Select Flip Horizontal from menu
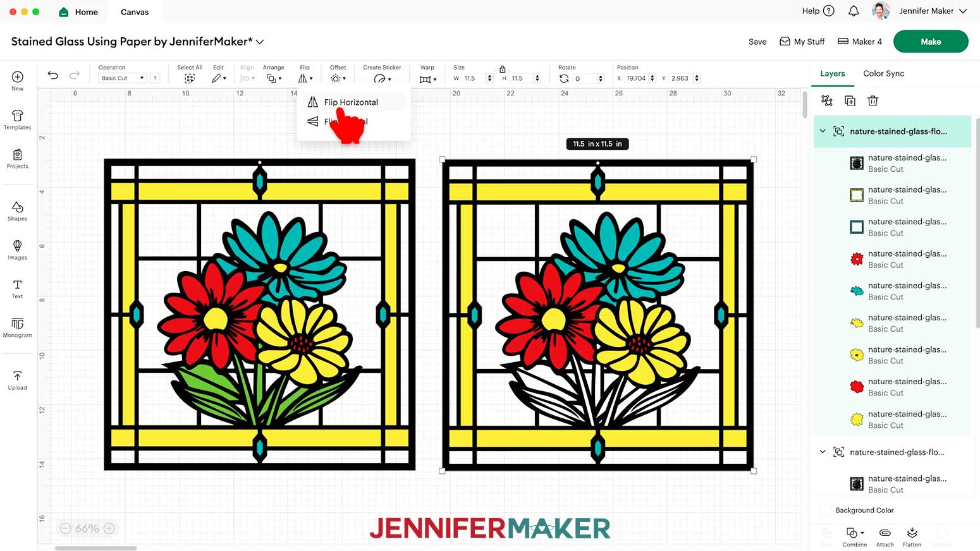The height and width of the screenshot is (551, 980). 351,102
